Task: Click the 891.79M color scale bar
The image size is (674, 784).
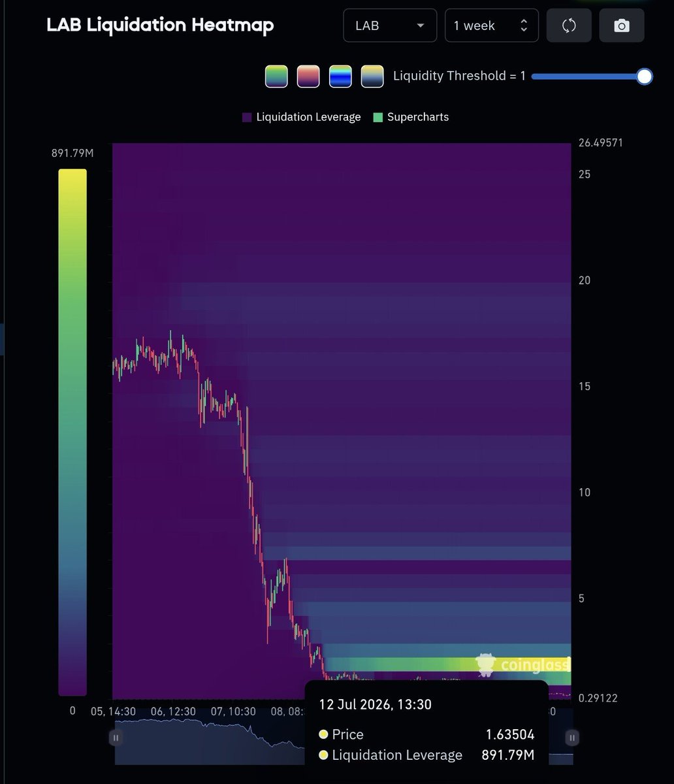Action: [72, 433]
